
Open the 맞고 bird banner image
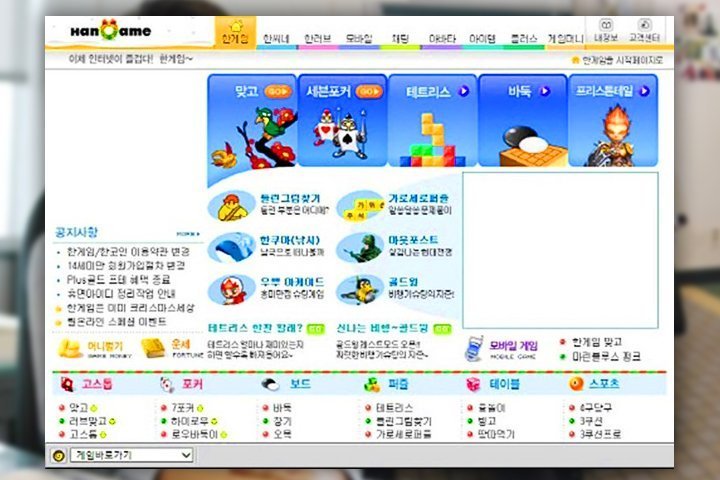tap(254, 137)
